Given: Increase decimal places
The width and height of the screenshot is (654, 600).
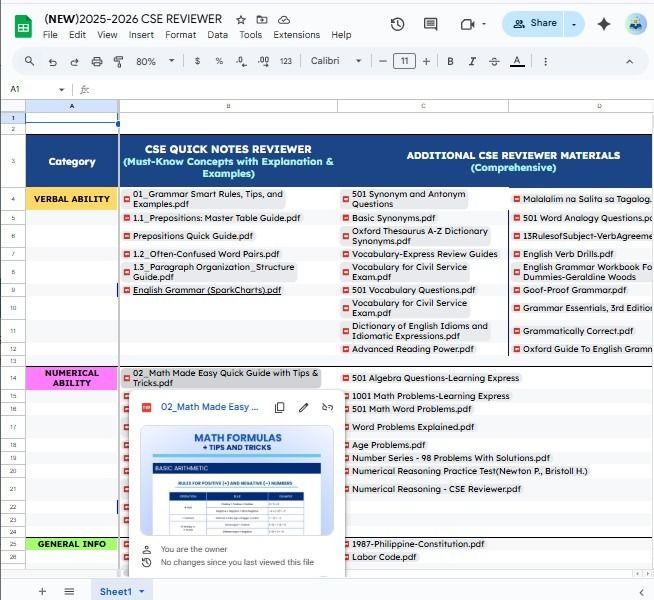Looking at the screenshot, I should point(264,61).
